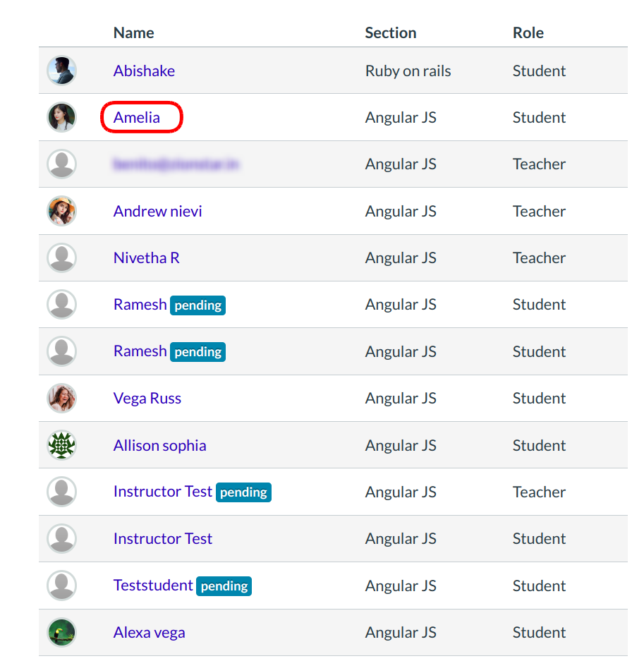644x661 pixels.
Task: Open Nivetha R's profile link
Action: [146, 257]
